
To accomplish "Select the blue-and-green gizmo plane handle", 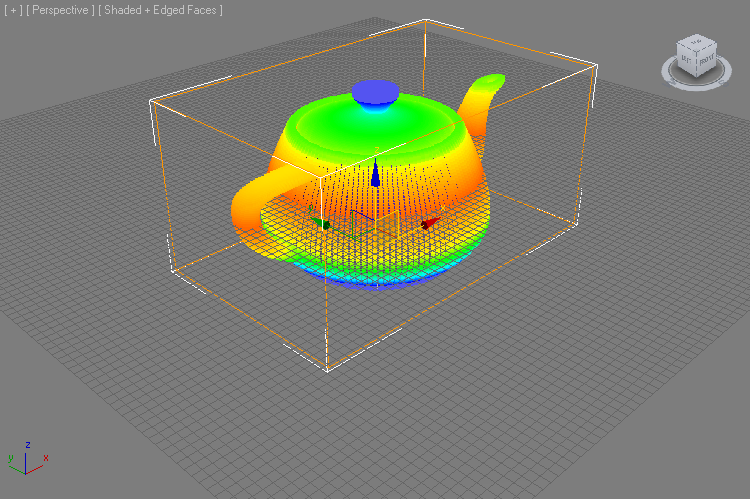I will 362,223.
